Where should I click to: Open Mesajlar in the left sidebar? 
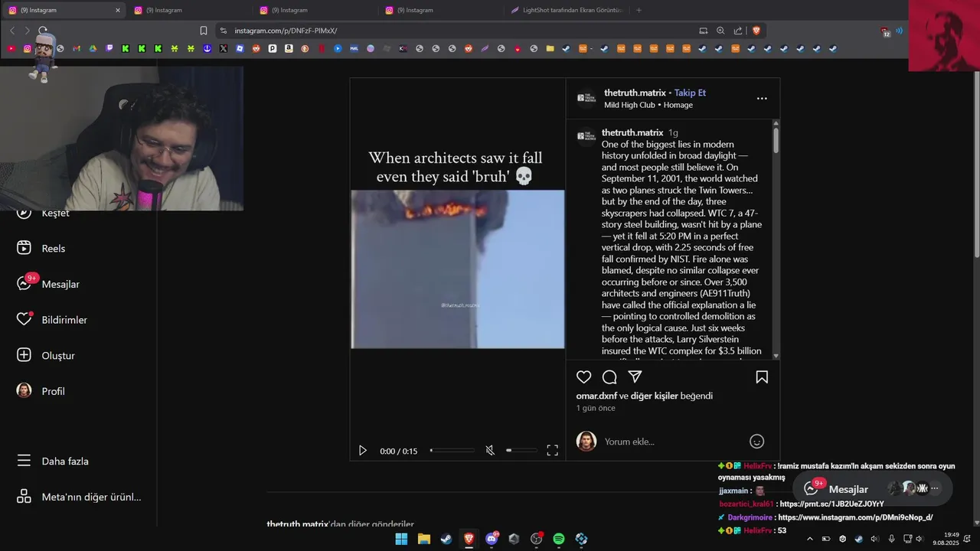point(48,284)
